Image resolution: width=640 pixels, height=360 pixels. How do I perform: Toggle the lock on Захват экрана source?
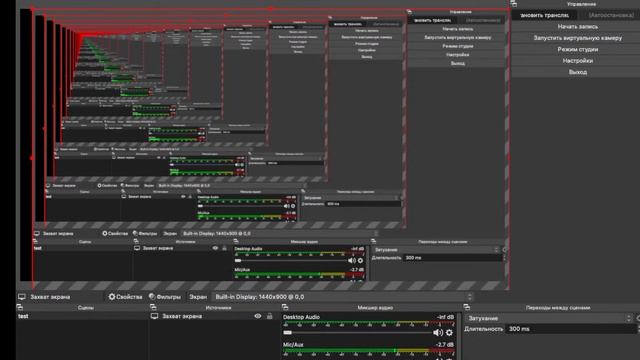coord(269,316)
